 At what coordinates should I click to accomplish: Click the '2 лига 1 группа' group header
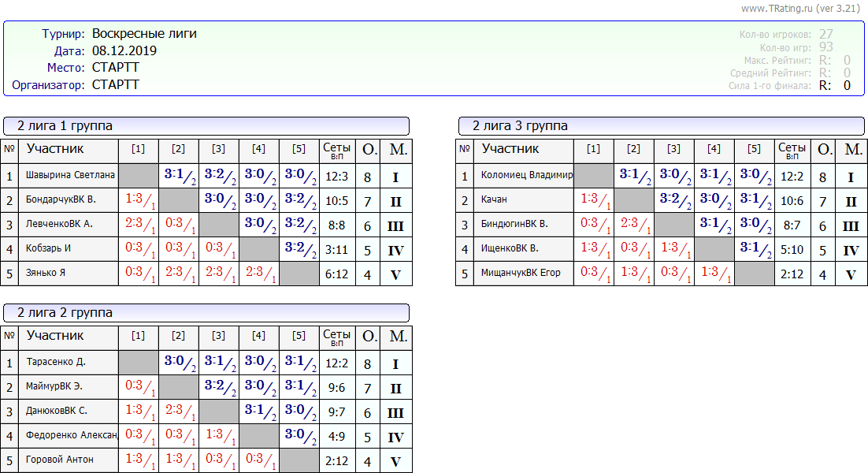coord(206,126)
